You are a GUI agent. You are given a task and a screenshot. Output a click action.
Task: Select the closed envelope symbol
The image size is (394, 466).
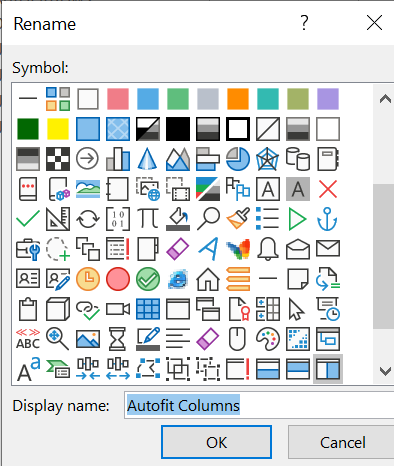(328, 249)
